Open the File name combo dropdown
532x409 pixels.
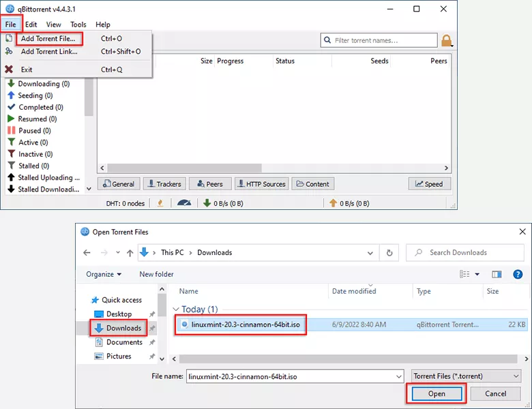(399, 376)
